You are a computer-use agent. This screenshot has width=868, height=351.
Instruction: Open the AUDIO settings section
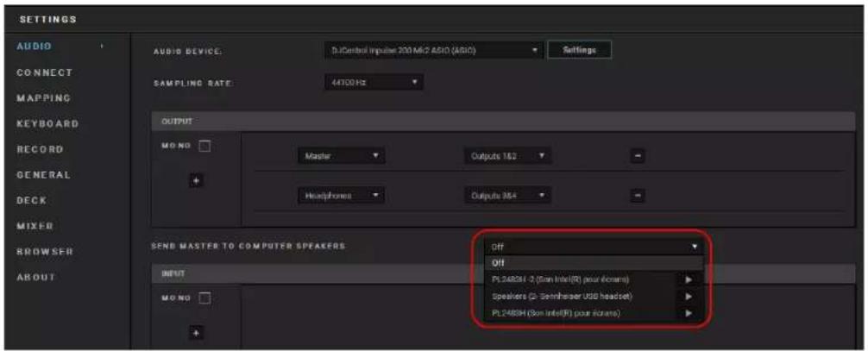click(35, 47)
